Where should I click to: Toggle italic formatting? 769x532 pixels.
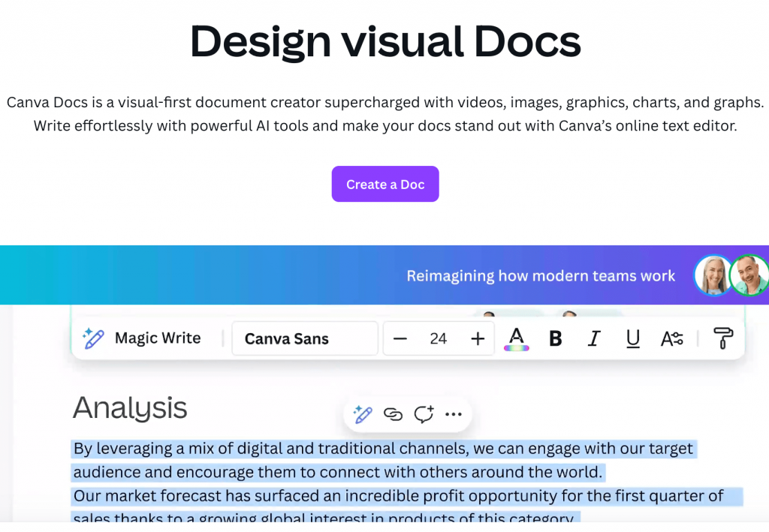click(593, 338)
